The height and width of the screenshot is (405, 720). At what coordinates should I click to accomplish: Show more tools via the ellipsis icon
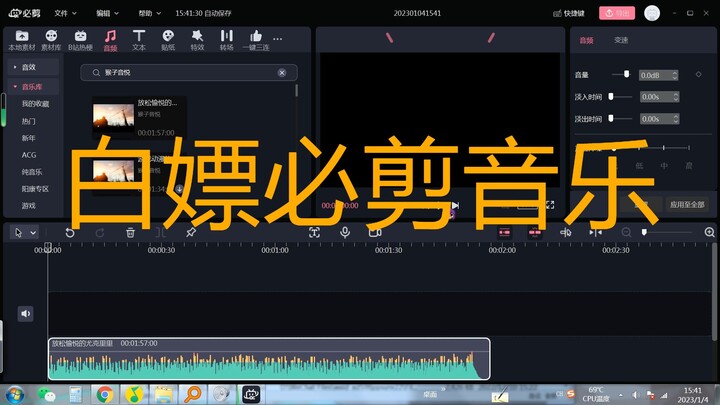pyautogui.click(x=277, y=39)
